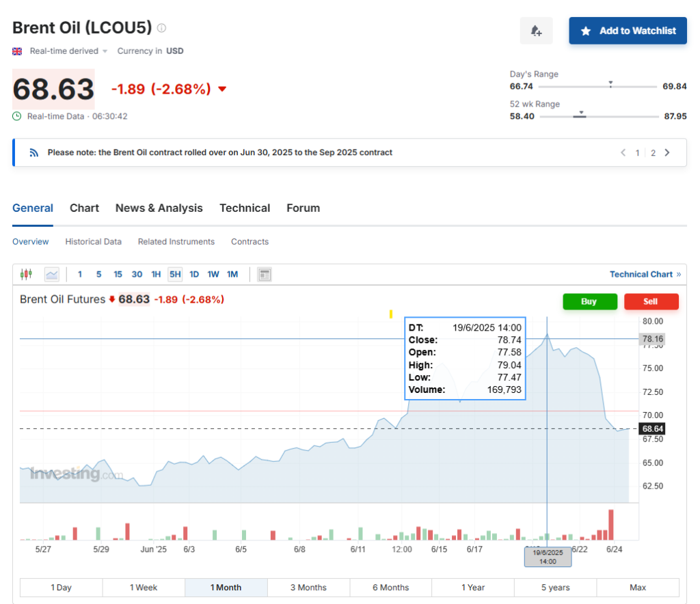This screenshot has width=700, height=604.
Task: Click the Day's Range slider marker
Action: click(610, 84)
